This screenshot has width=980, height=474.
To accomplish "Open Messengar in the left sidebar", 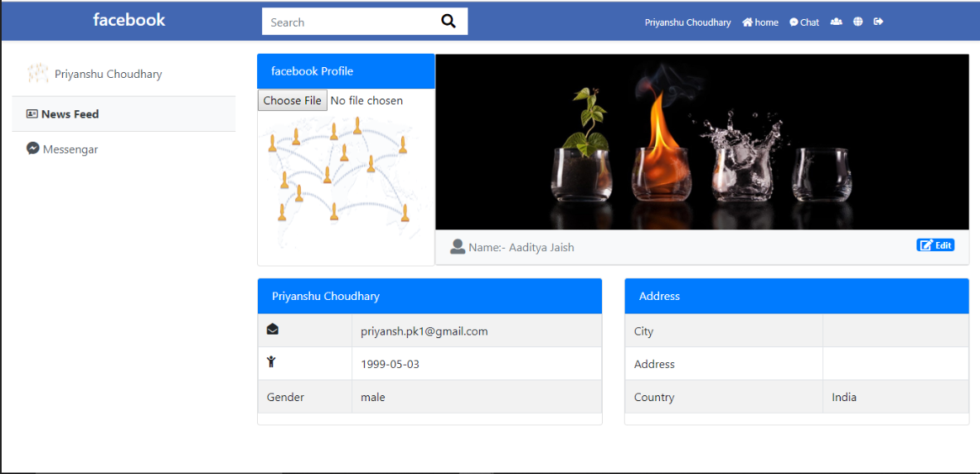I will [70, 149].
